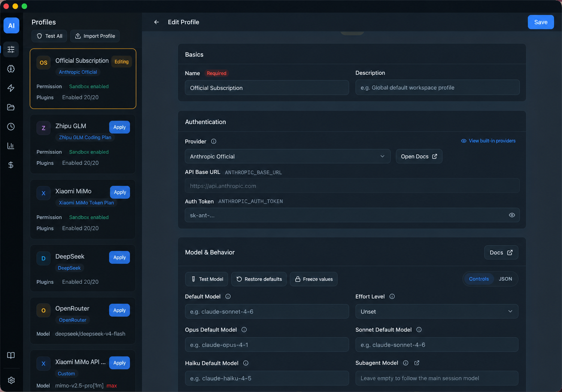The height and width of the screenshot is (392, 562).
Task: Click info icon beside Default Model
Action: click(228, 297)
